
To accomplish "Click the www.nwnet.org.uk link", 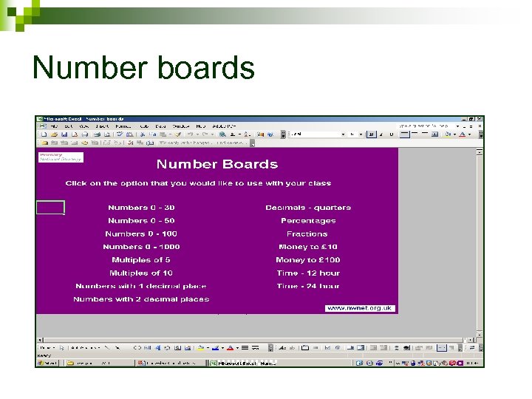I will click(x=360, y=308).
